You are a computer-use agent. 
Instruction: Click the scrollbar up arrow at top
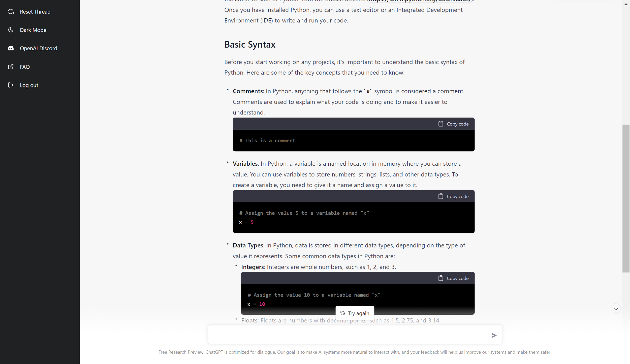[626, 4]
